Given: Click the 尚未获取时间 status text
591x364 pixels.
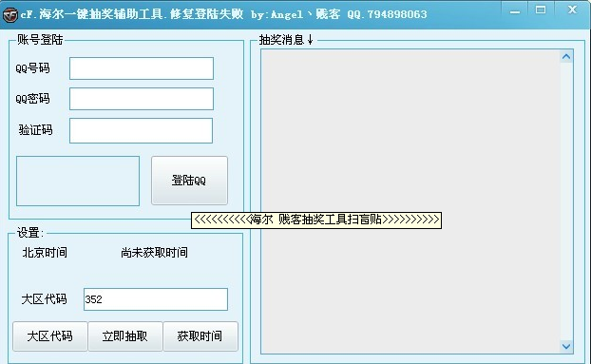Looking at the screenshot, I should [154, 253].
